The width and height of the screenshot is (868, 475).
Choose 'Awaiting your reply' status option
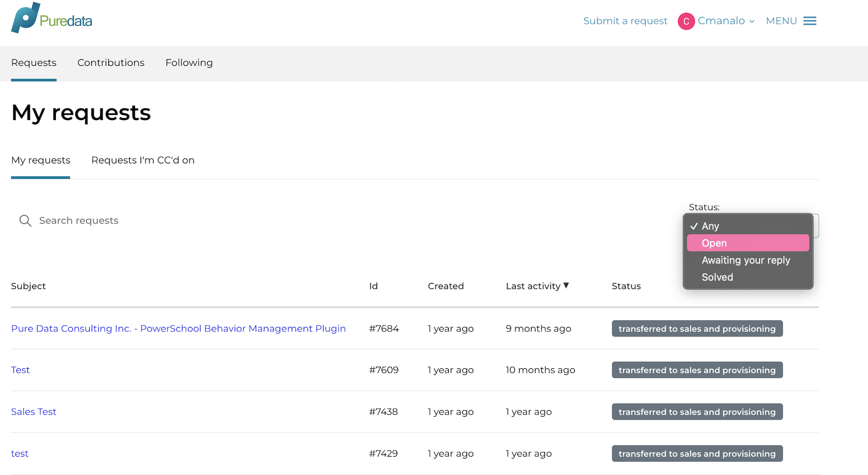pos(745,260)
